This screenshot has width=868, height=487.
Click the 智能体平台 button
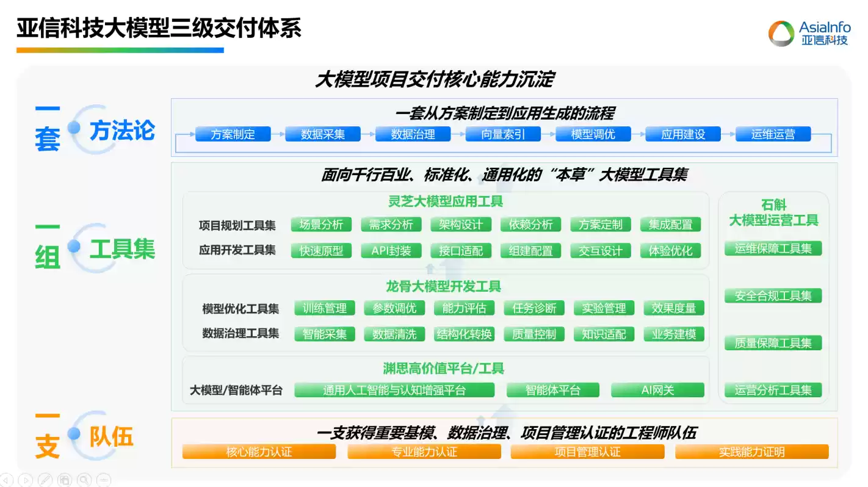click(x=552, y=389)
